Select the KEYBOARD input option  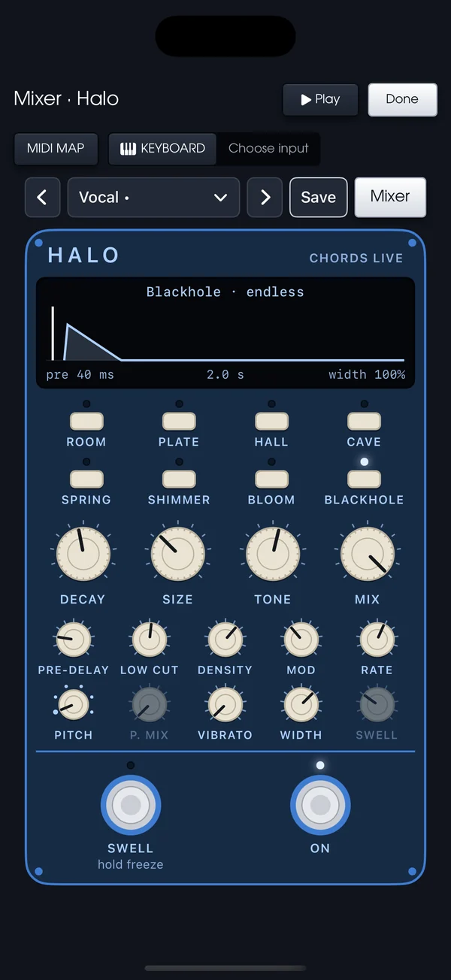click(x=162, y=148)
